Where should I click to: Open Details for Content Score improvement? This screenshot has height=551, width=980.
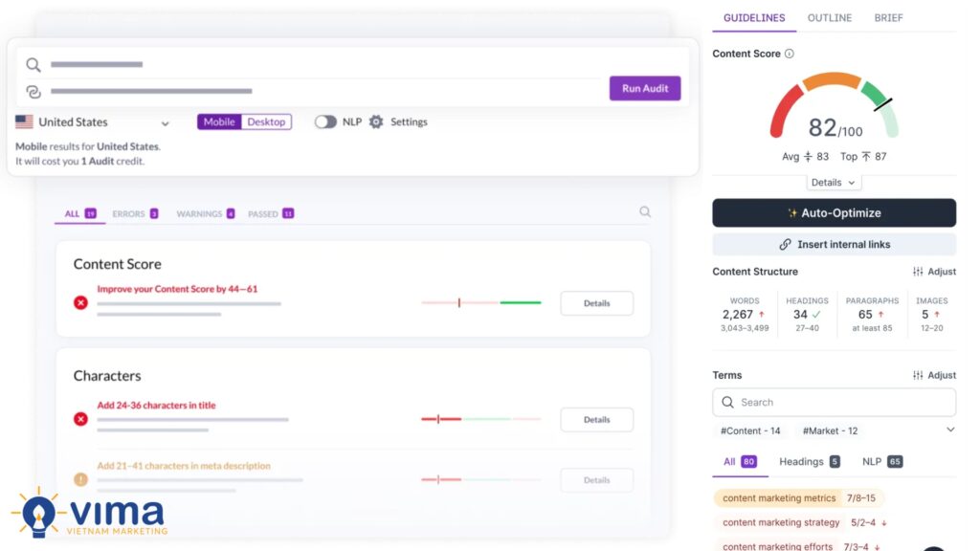tap(597, 303)
